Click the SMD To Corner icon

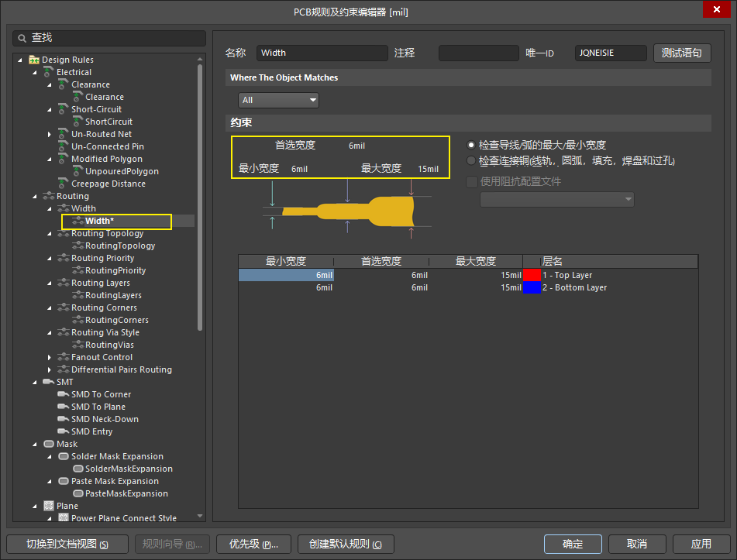pos(64,394)
